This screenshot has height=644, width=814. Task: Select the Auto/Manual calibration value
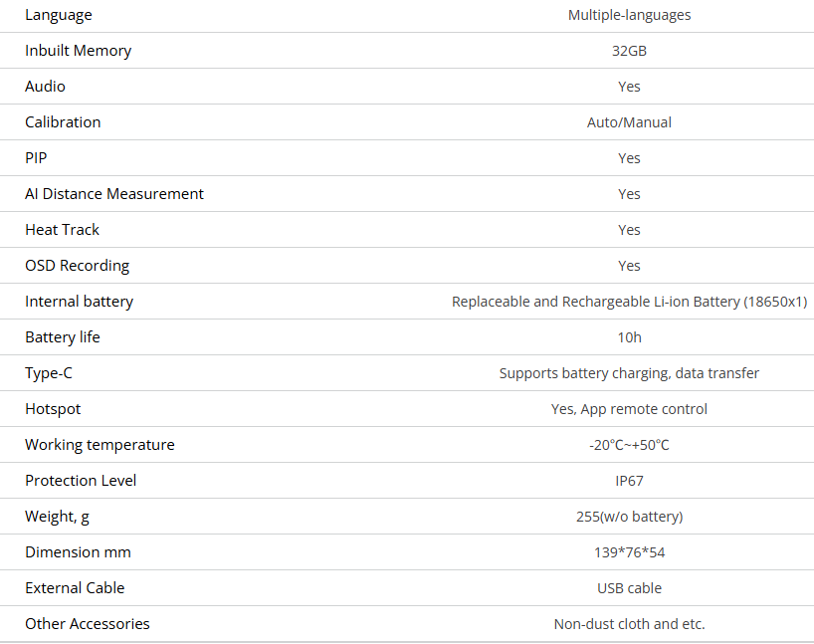point(629,122)
